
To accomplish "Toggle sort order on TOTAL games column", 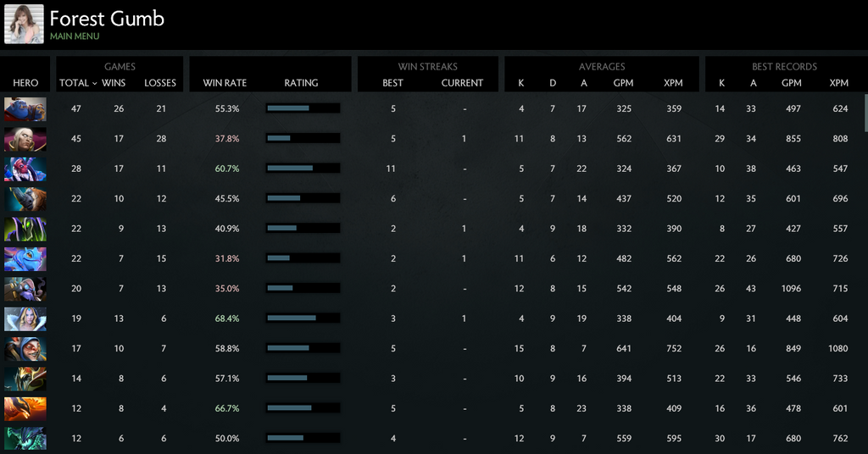I will pos(77,83).
